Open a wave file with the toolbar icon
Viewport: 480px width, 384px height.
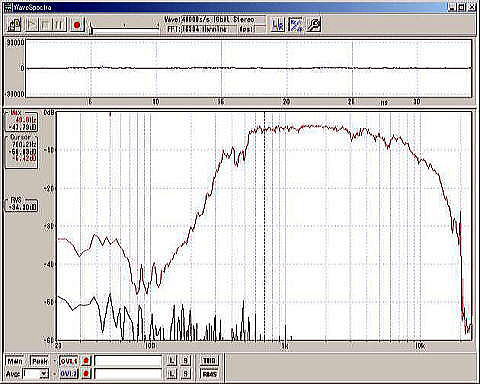coord(14,25)
